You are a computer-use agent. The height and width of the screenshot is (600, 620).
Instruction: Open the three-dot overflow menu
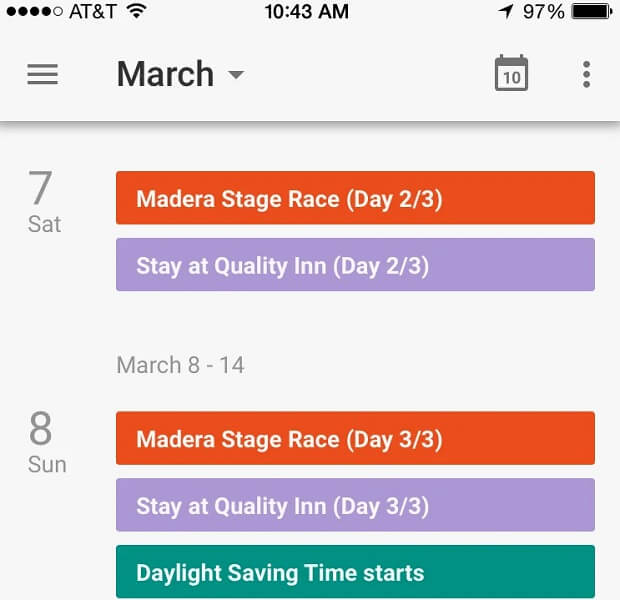coord(586,75)
